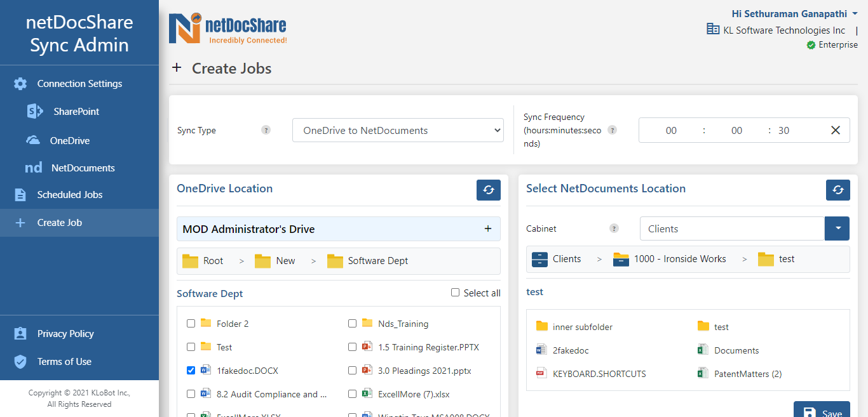868x417 pixels.
Task: Check the Nds_Training folder checkbox
Action: [352, 324]
